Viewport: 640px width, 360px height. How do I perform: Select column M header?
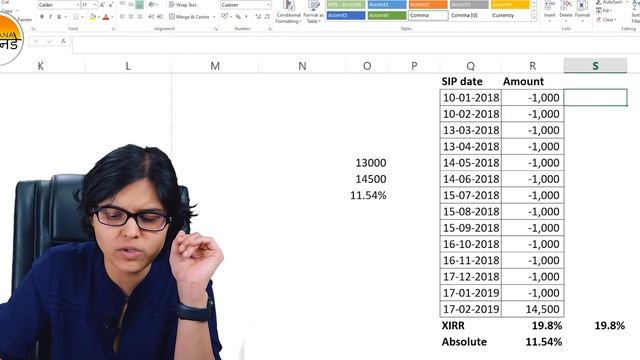[x=215, y=66]
